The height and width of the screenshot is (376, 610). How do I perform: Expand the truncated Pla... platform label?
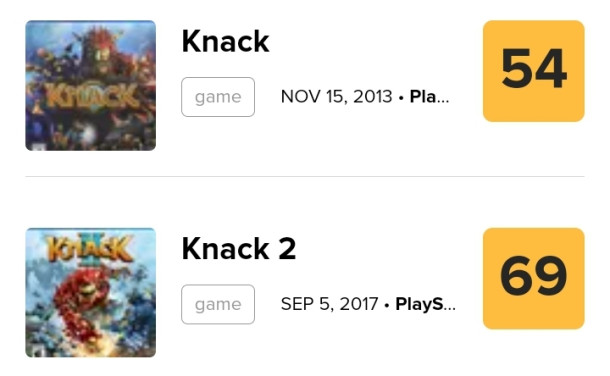point(429,97)
